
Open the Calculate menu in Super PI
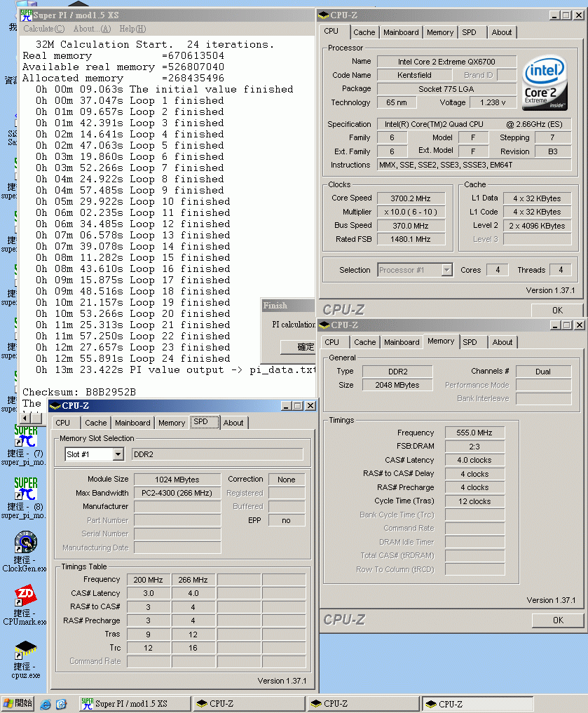coord(44,29)
